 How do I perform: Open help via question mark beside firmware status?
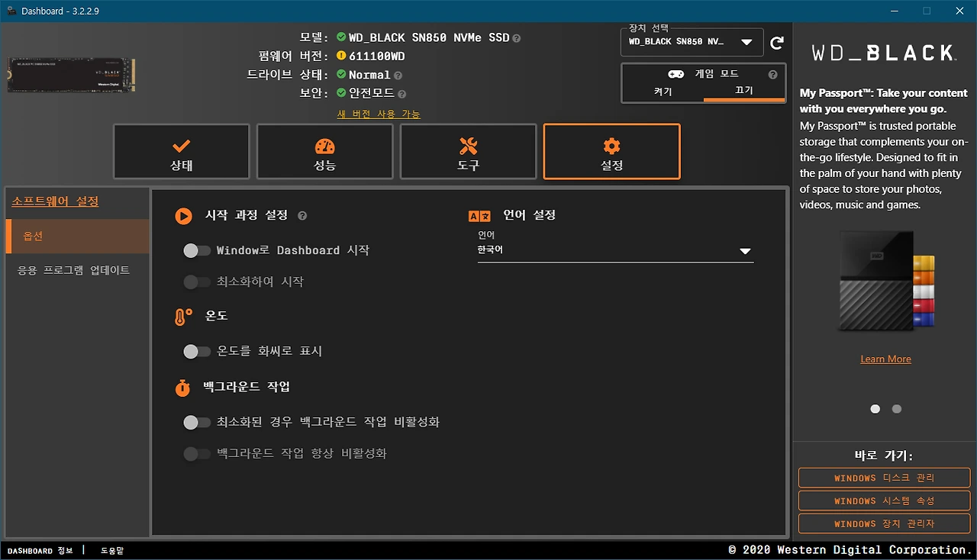(396, 75)
